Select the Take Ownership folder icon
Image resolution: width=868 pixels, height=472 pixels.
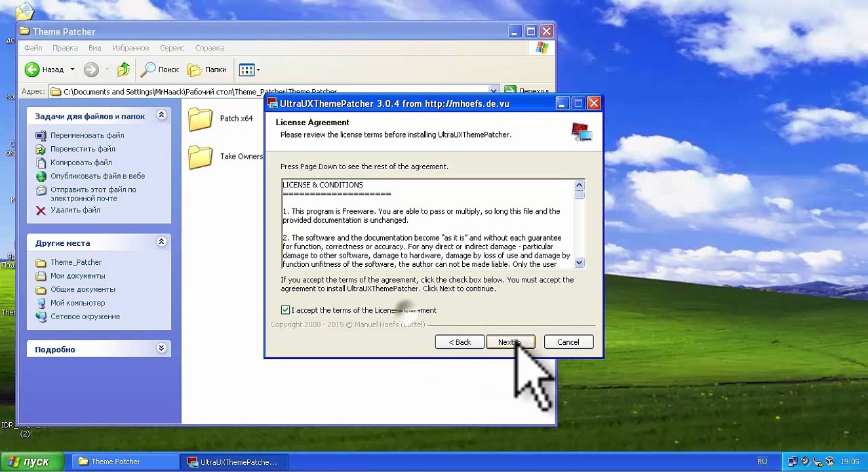(201, 157)
